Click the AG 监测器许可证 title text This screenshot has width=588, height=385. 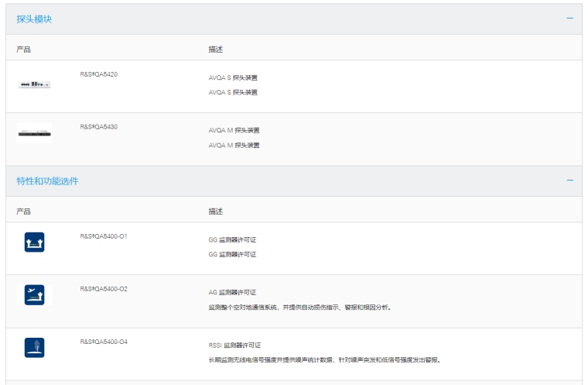click(x=232, y=292)
